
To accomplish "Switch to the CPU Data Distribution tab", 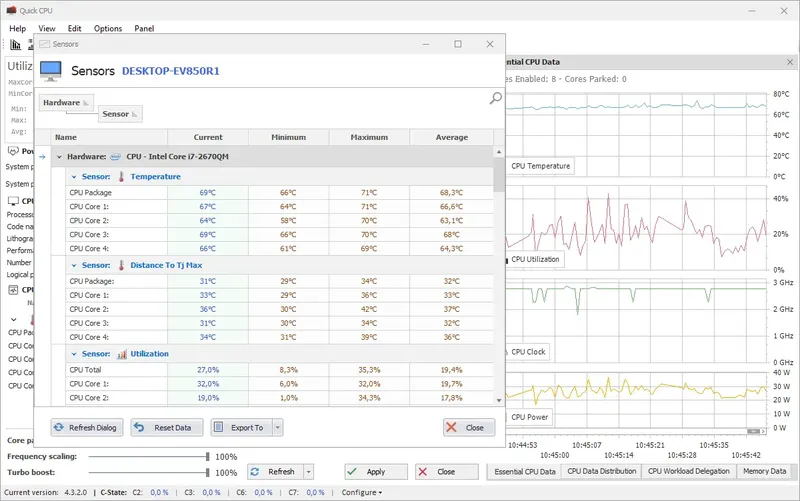I will coord(602,471).
